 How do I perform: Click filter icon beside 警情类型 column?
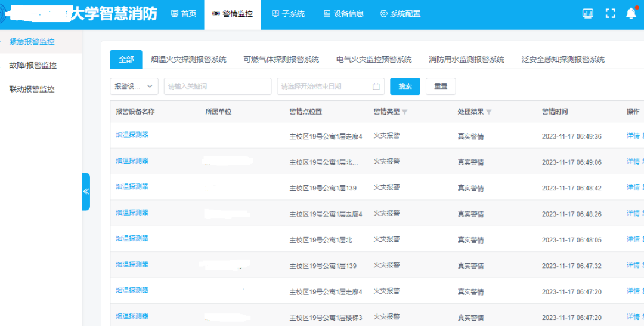[405, 112]
